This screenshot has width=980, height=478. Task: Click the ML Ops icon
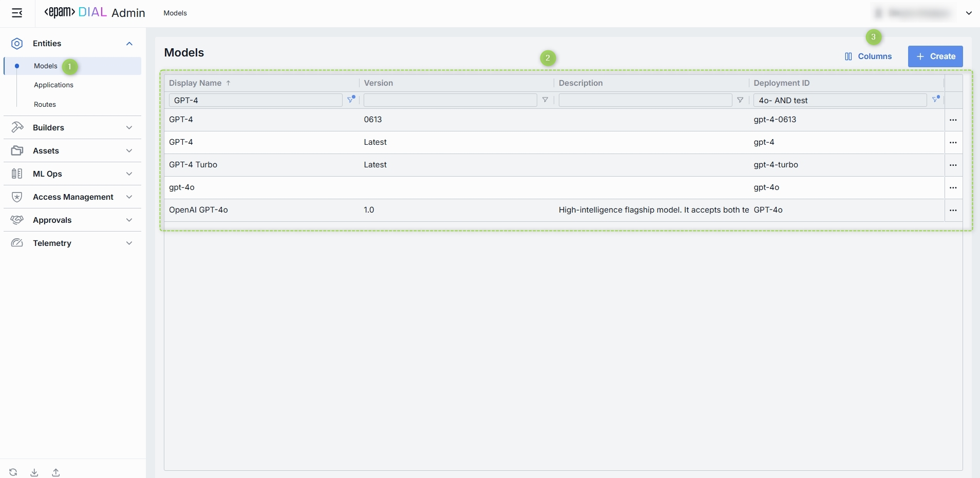point(17,174)
